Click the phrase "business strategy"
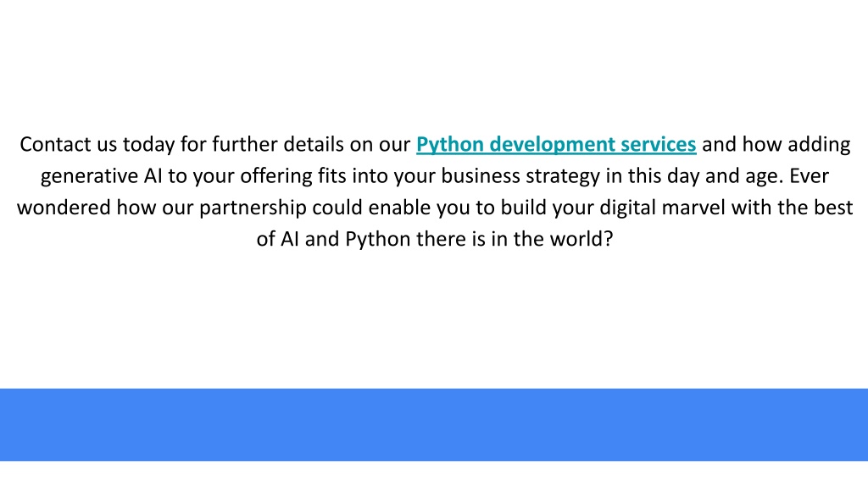Image resolution: width=868 pixels, height=488 pixels. [x=520, y=176]
